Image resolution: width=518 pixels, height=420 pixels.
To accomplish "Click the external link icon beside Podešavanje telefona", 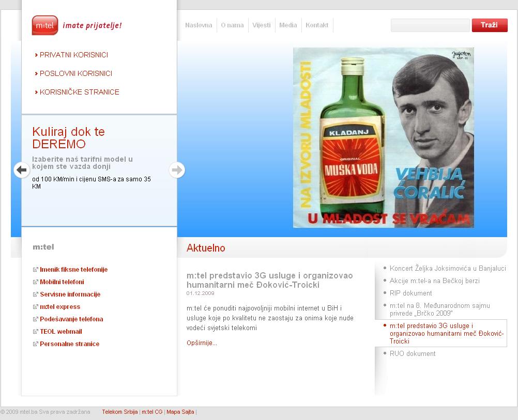I will click(35, 319).
